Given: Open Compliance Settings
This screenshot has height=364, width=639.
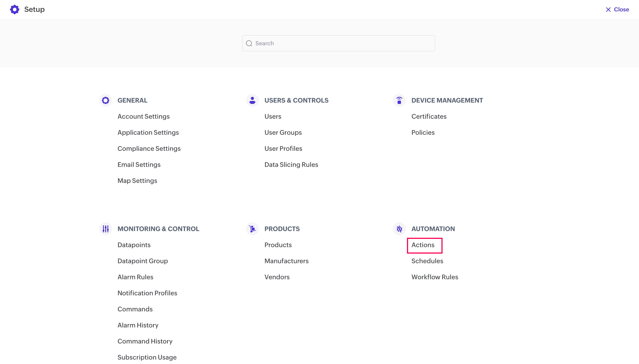Looking at the screenshot, I should pyautogui.click(x=149, y=149).
